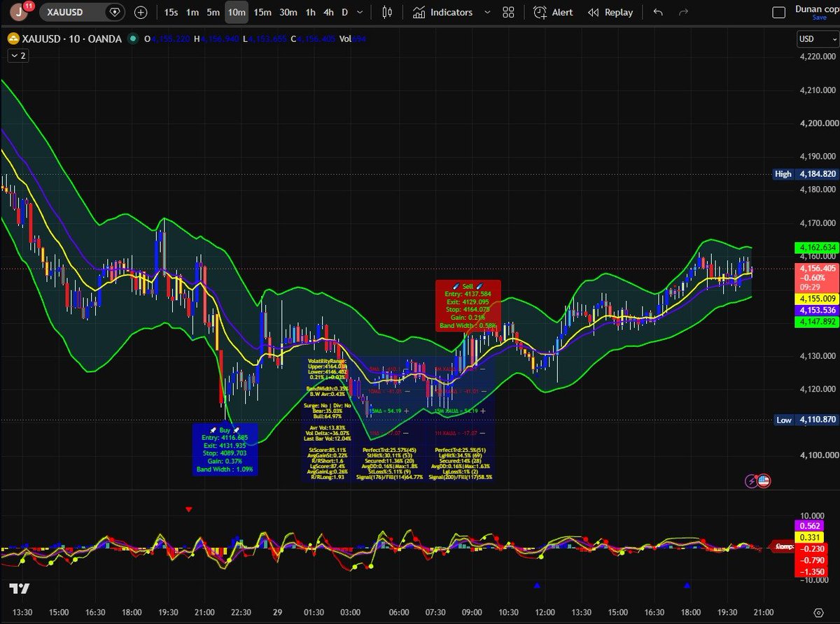Start bar Replay mode
Screen dimensions: 840x624
click(610, 12)
